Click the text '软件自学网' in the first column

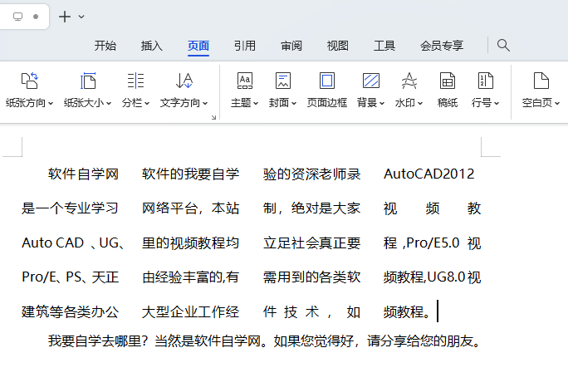pos(83,174)
